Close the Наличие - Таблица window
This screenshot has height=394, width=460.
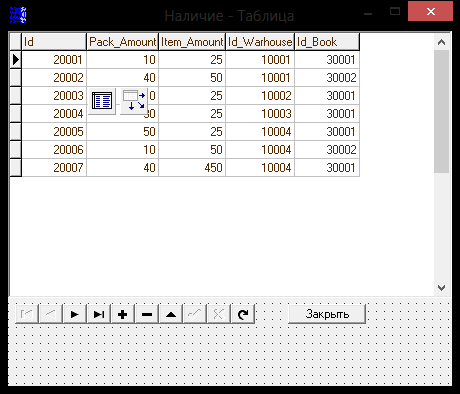tap(430, 12)
